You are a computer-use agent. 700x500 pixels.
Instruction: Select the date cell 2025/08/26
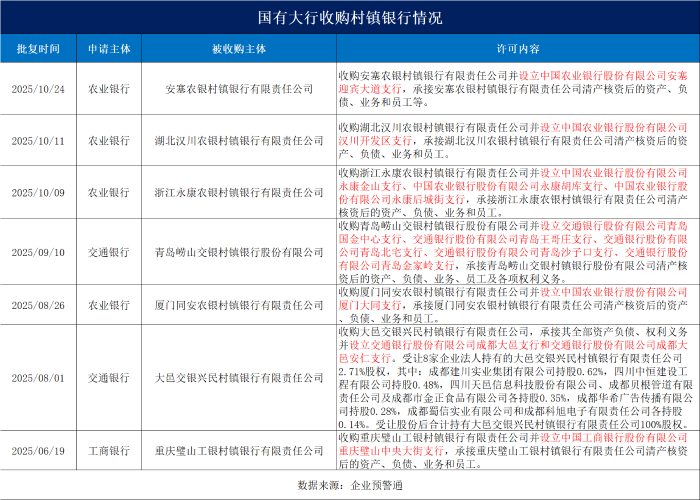tap(38, 304)
